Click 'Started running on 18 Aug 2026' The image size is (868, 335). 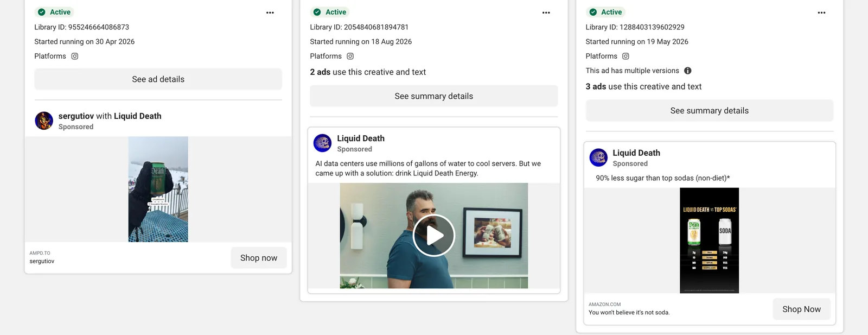361,42
